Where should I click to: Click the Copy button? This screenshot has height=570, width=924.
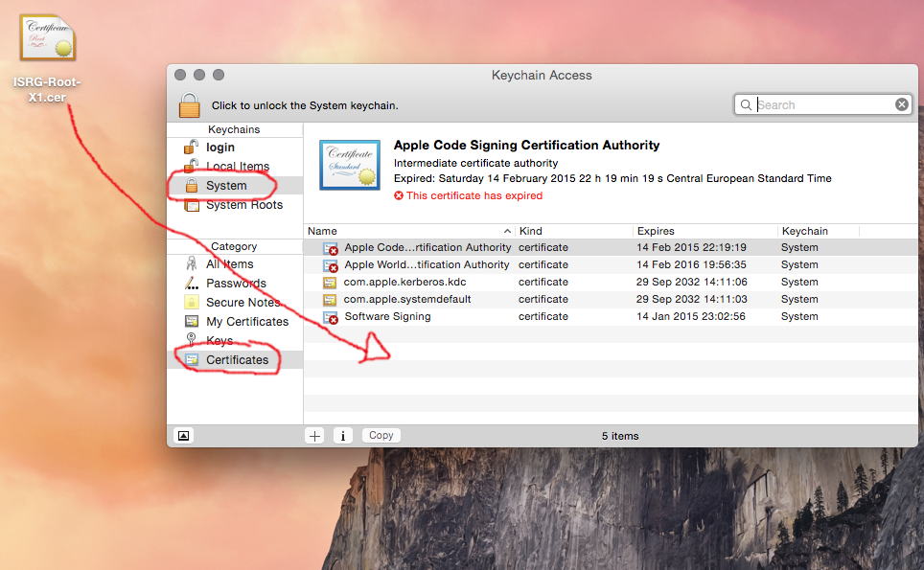tap(381, 435)
